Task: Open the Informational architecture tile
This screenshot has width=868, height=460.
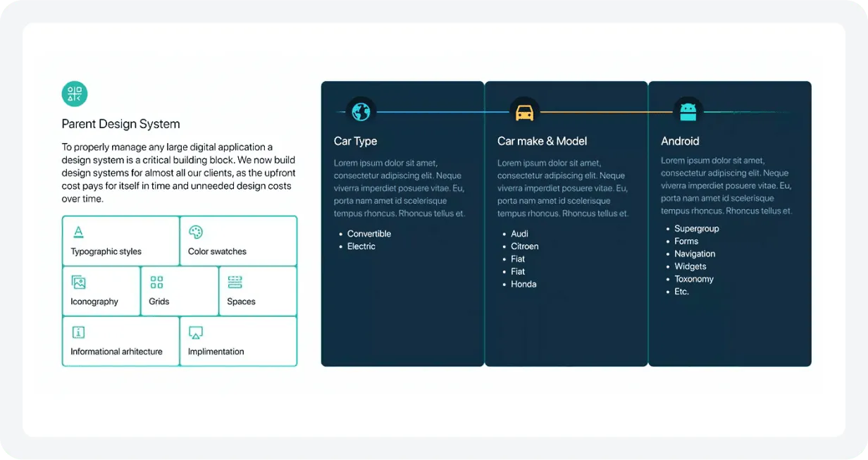Action: [120, 342]
